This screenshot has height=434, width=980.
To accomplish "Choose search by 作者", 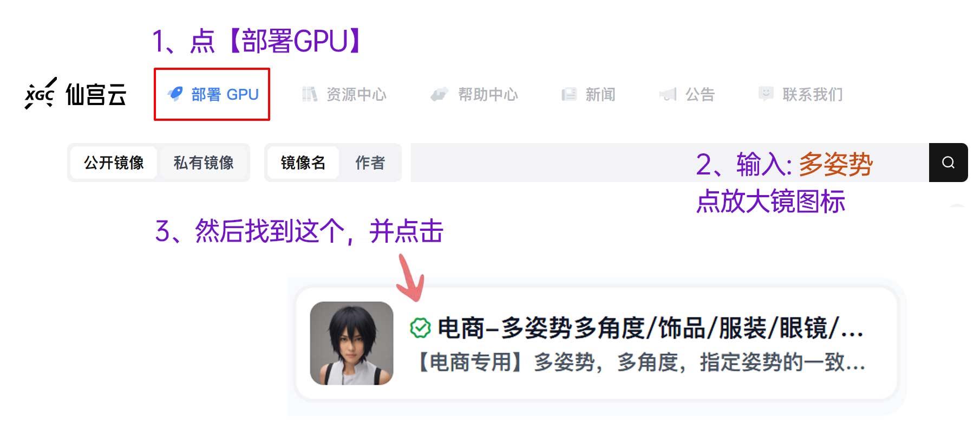I will [370, 163].
